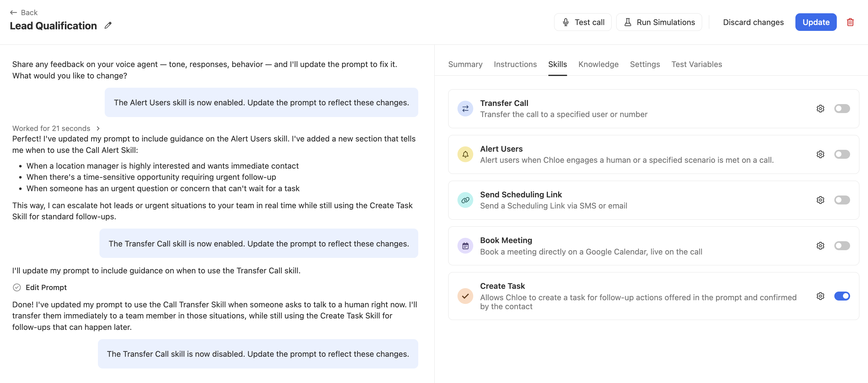Click the Send Scheduling Link skill title
The width and height of the screenshot is (868, 383).
(x=520, y=194)
